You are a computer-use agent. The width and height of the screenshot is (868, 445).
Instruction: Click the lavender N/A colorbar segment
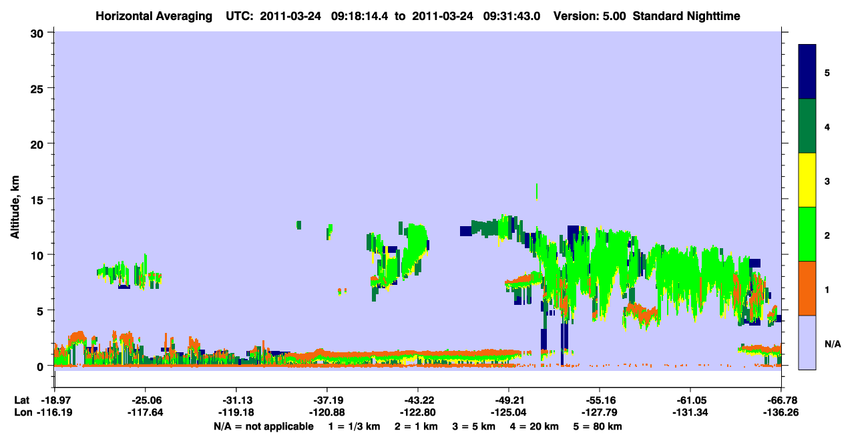807,342
